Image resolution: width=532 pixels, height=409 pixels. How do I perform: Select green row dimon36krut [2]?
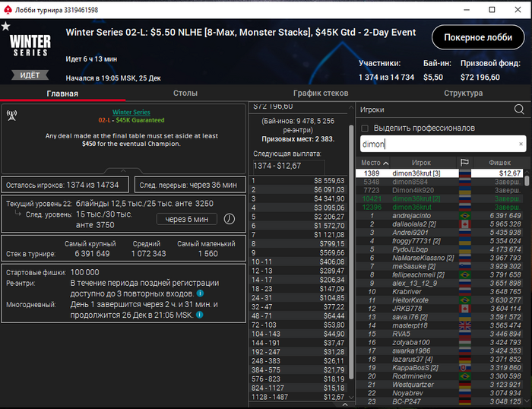440,198
